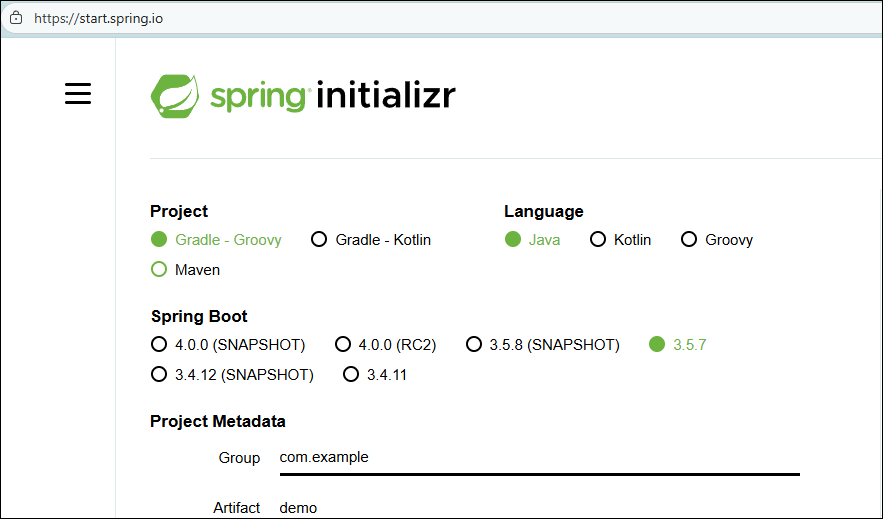Click the Artifact input field
Screen dimensions: 883x519
[x=538, y=508]
